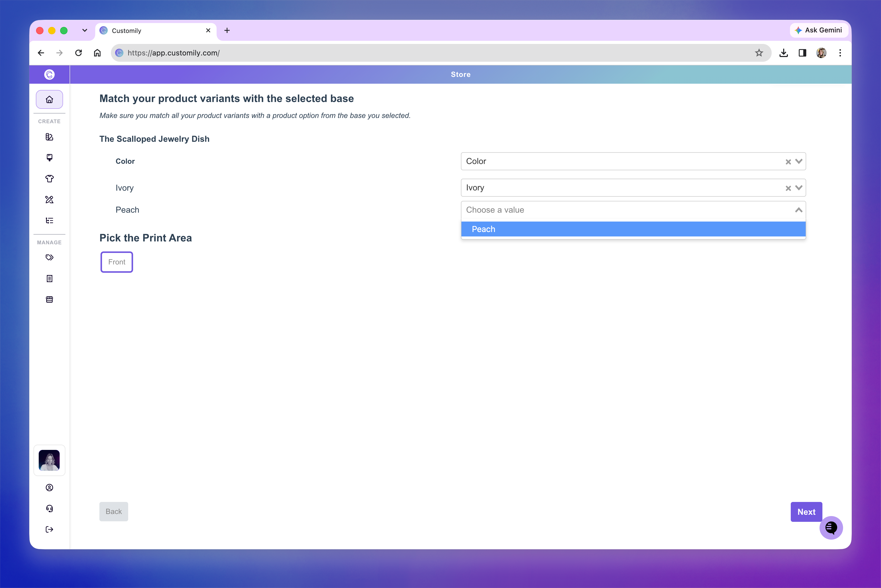Screen dimensions: 881x588
Task: Click the Next button
Action: coord(806,512)
